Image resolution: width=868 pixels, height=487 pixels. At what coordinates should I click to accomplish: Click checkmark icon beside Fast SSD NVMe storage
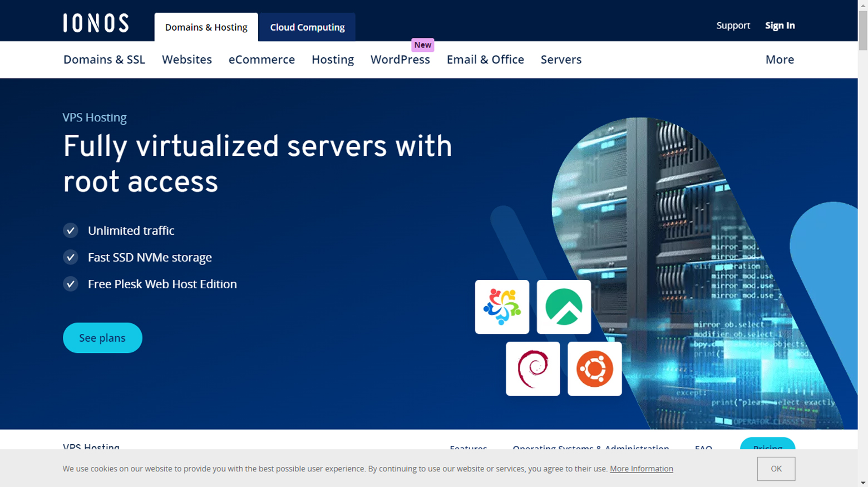coord(71,257)
